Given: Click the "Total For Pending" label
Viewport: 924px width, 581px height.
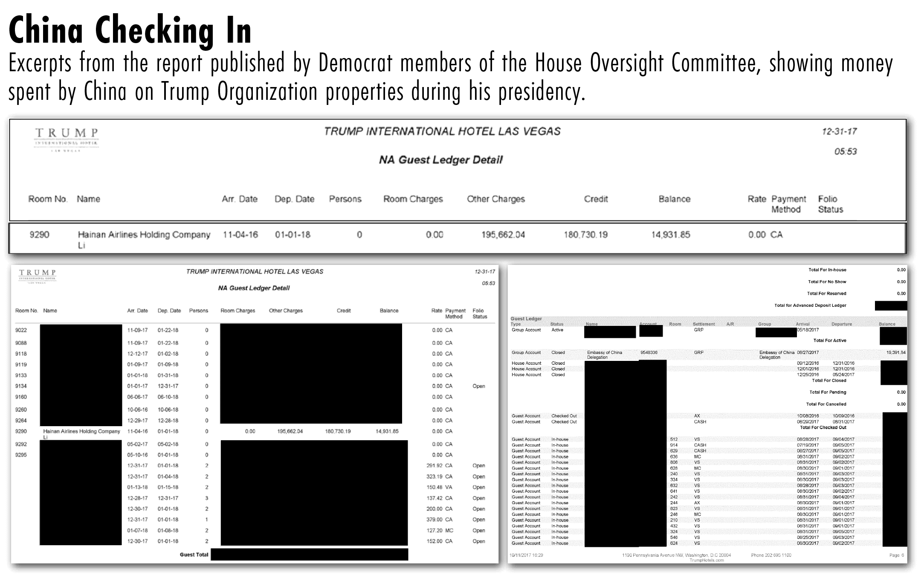Looking at the screenshot, I should coord(828,392).
